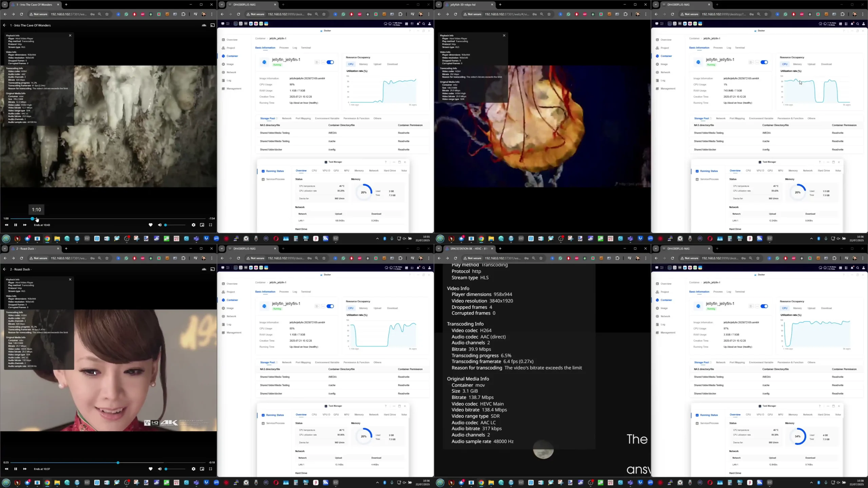Open more-actions dropdown beside jellyfin toggle, 90% CPU window
Image resolution: width=868 pixels, height=488 pixels.
[323, 62]
